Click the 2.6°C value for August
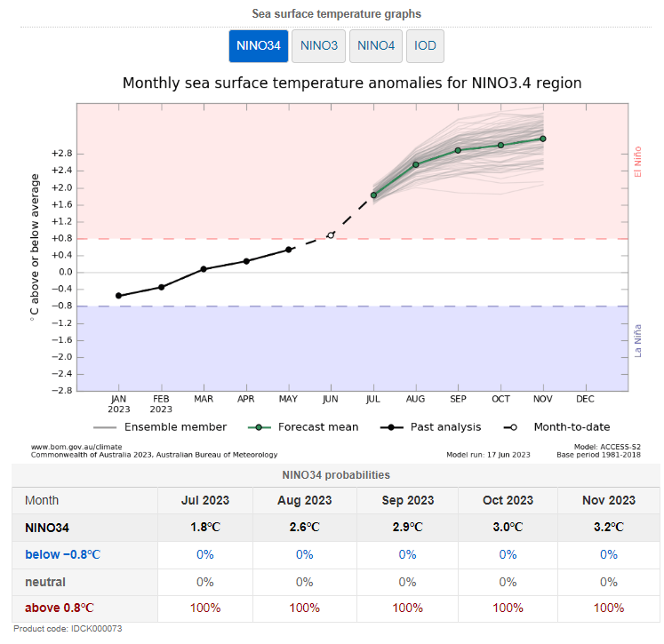Screen dimensions: 664x644 (305, 528)
